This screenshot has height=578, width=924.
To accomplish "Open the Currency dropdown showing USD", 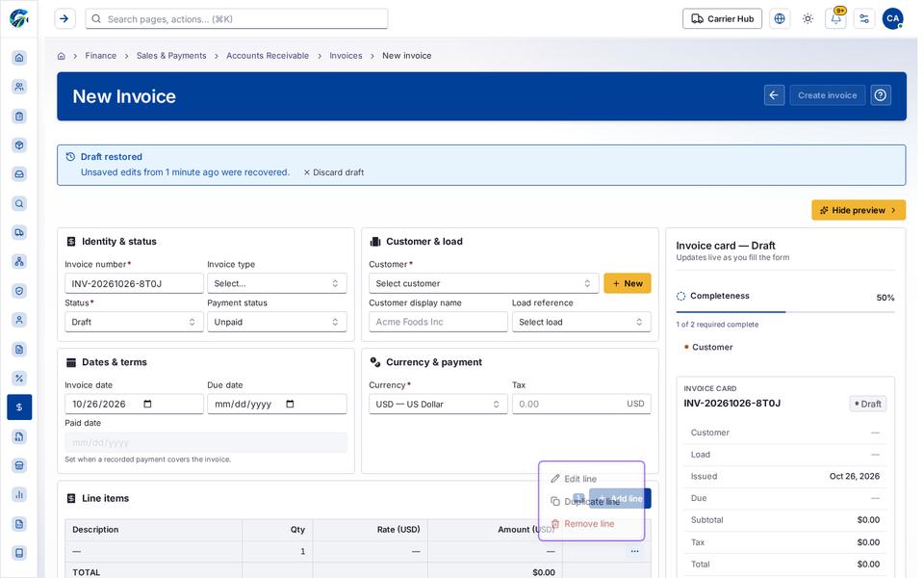I will pyautogui.click(x=438, y=404).
